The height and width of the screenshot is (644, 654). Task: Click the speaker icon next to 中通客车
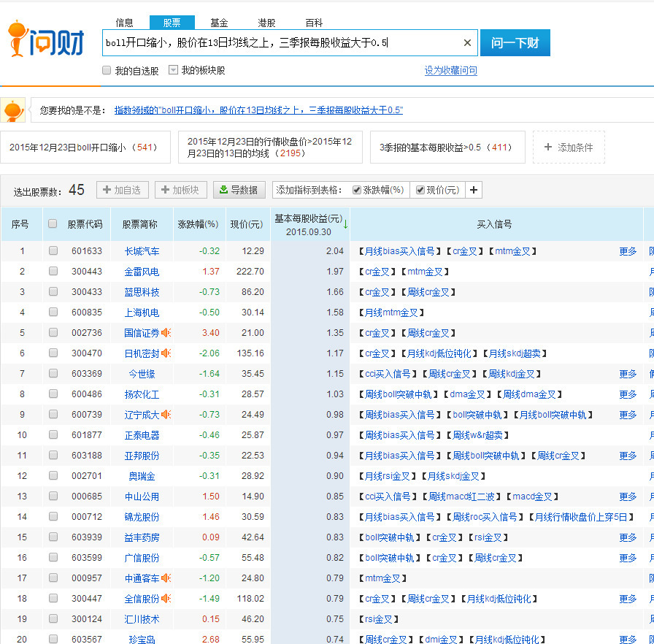click(166, 578)
